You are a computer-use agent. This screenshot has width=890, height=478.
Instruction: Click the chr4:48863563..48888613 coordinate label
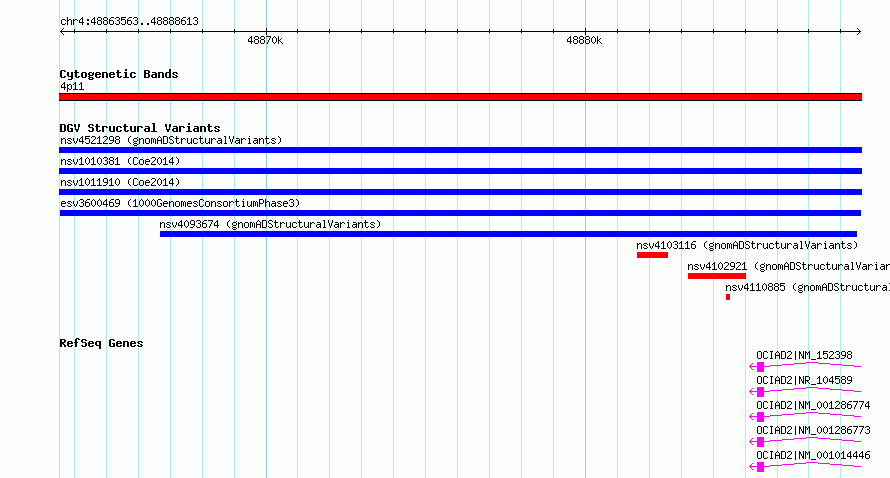coord(129,21)
